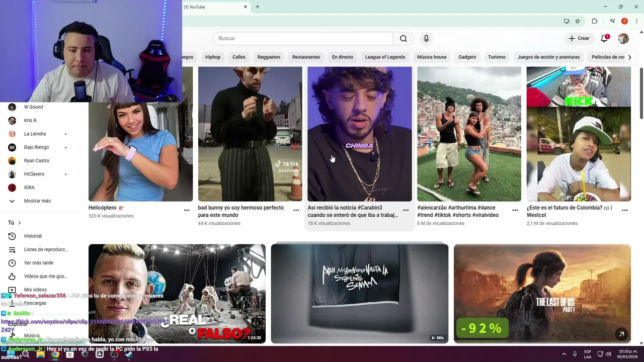This screenshot has width=644, height=362.
Task: Select the Música house chip
Action: 432,57
